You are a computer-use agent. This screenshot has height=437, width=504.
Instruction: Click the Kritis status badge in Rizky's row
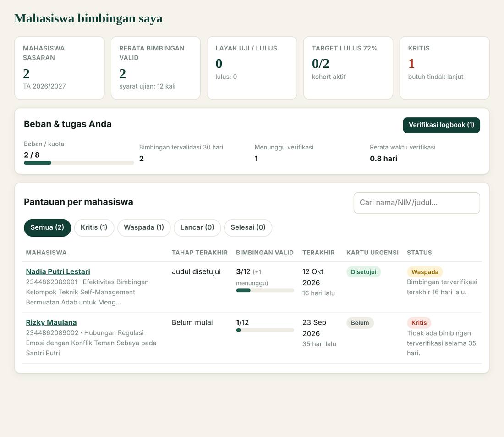pyautogui.click(x=419, y=323)
